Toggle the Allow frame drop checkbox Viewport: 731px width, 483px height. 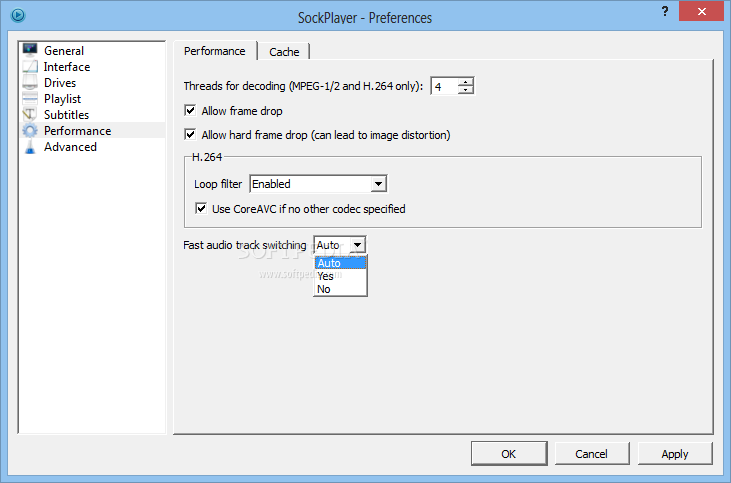coord(190,110)
